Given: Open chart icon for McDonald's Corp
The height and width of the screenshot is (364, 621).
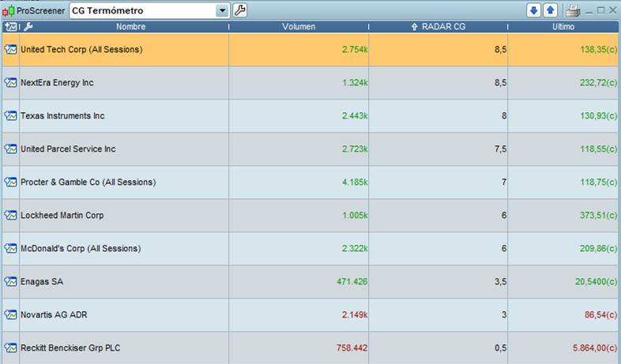Looking at the screenshot, I should point(11,249).
